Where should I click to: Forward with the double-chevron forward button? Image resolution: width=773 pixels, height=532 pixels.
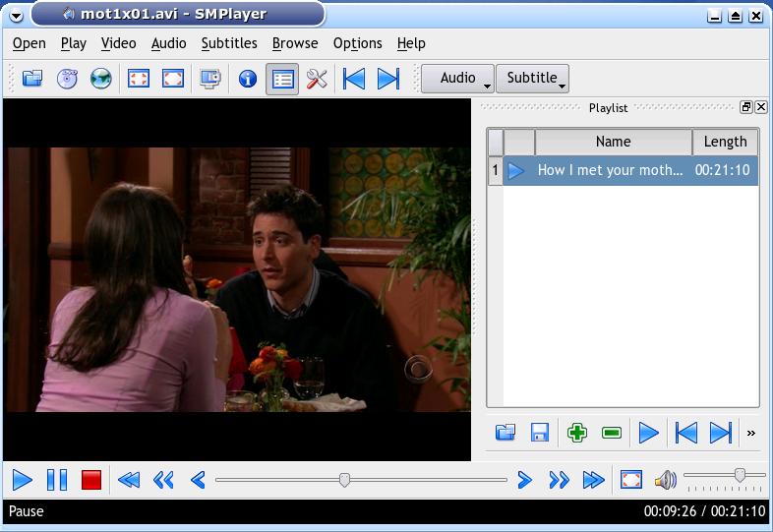point(559,480)
